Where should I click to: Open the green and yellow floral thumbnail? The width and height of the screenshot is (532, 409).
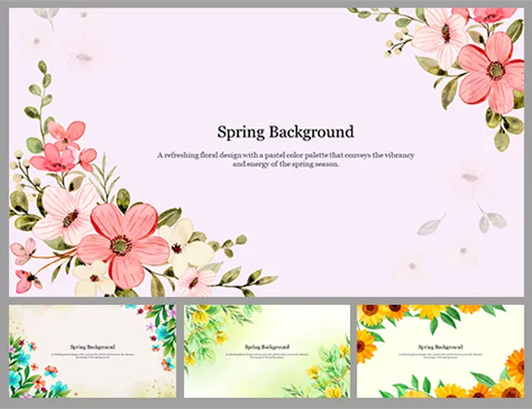tap(267, 350)
